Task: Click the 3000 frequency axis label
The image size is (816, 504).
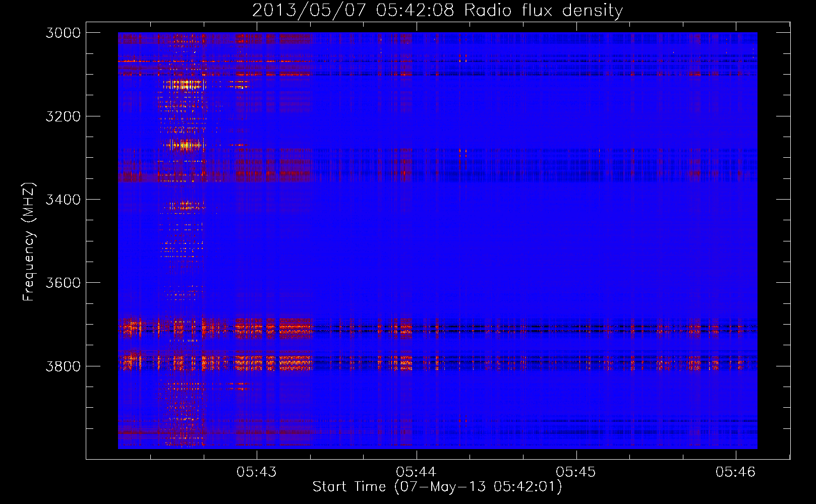Action: (x=63, y=33)
